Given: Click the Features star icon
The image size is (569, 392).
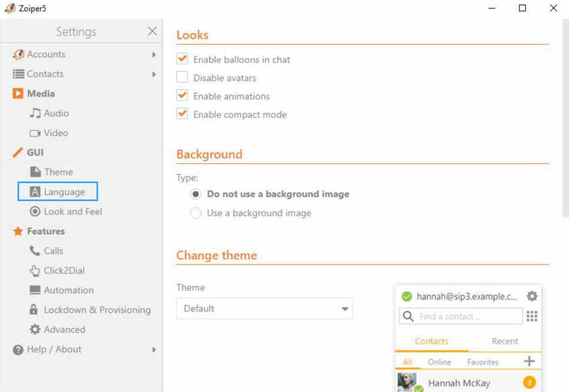Looking at the screenshot, I should coord(18,231).
